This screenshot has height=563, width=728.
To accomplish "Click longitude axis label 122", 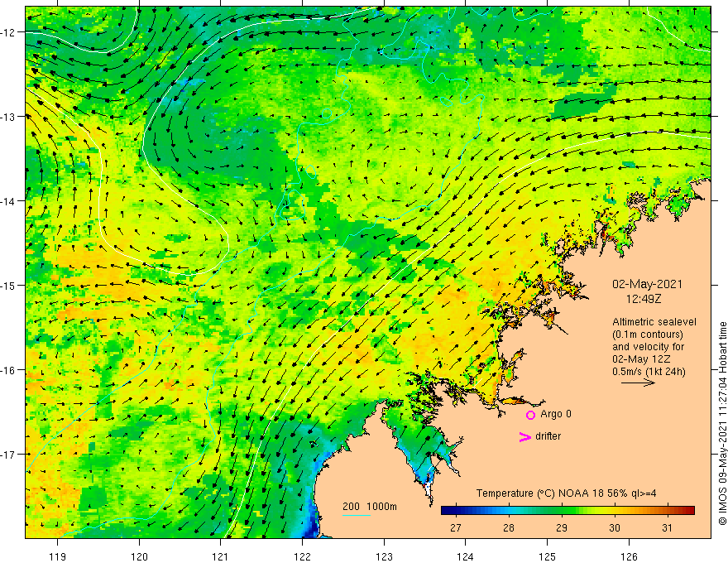I will coord(302,556).
